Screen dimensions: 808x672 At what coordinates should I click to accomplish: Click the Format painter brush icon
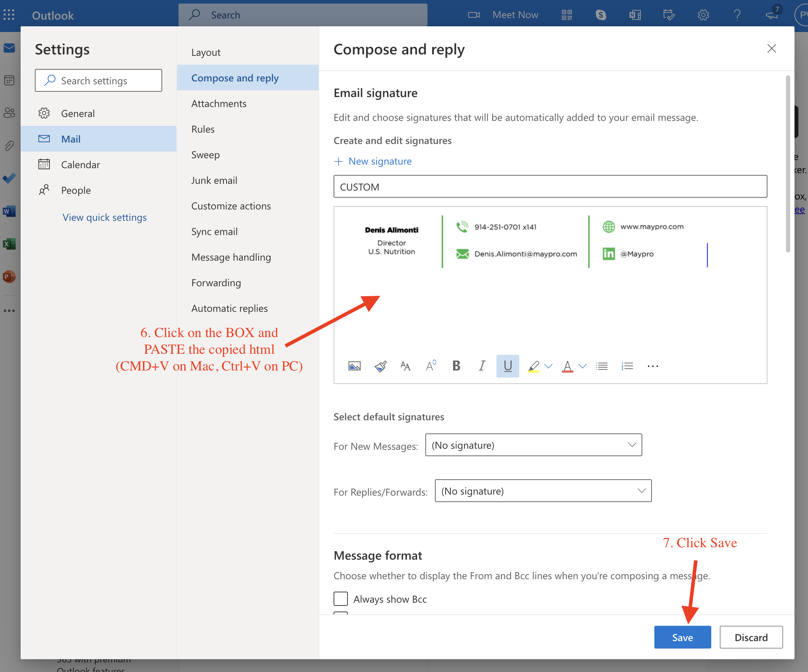tap(380, 366)
